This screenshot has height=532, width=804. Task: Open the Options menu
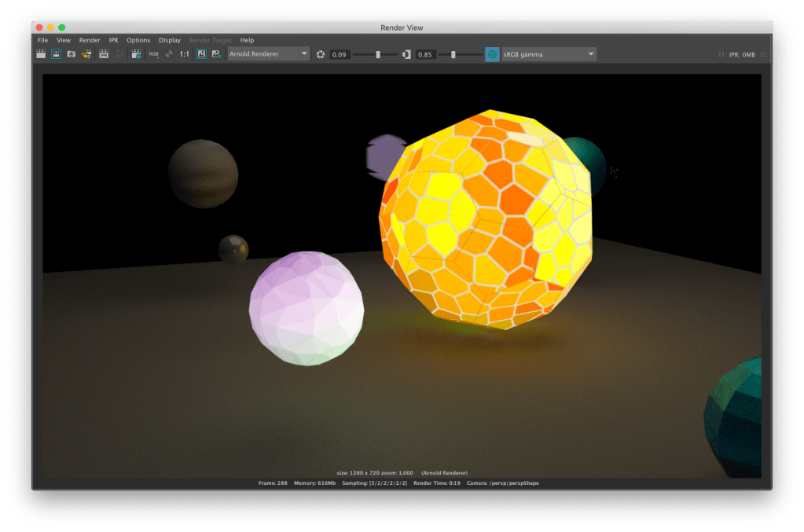pos(138,40)
